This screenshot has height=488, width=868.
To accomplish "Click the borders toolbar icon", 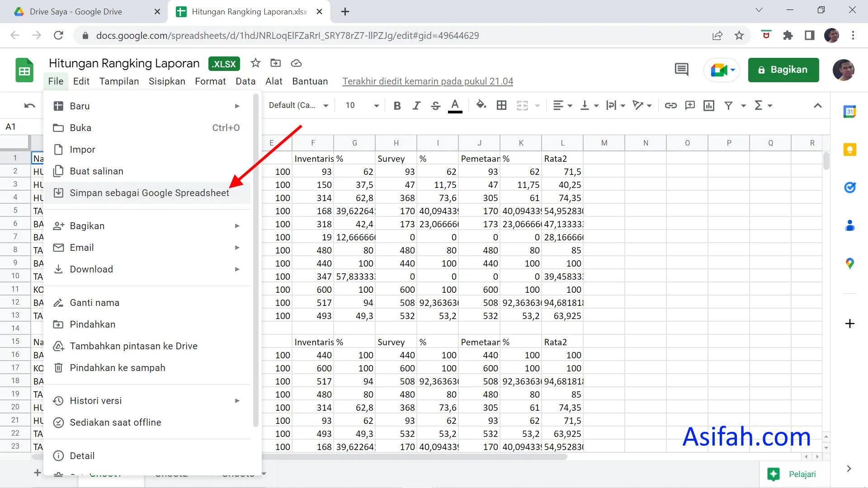I will (x=501, y=105).
